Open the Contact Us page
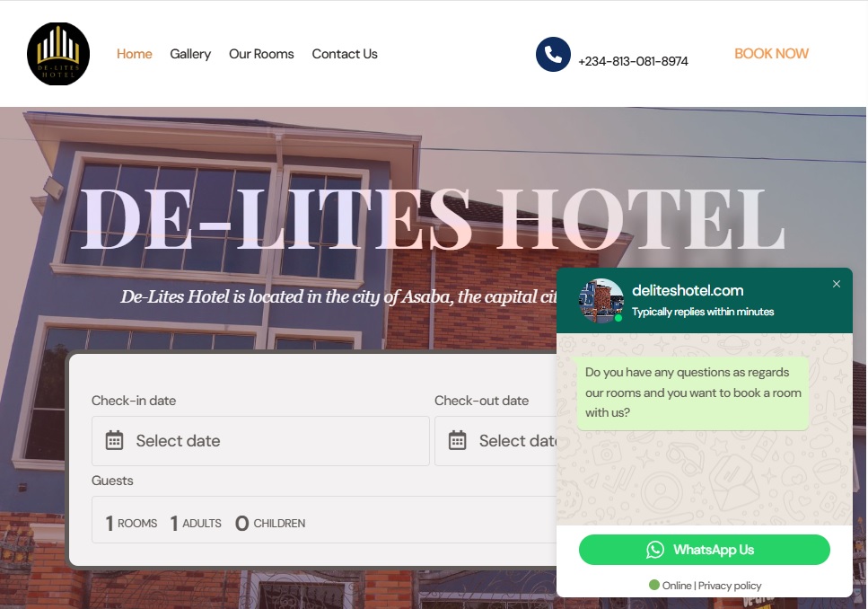The image size is (868, 609). [x=345, y=54]
